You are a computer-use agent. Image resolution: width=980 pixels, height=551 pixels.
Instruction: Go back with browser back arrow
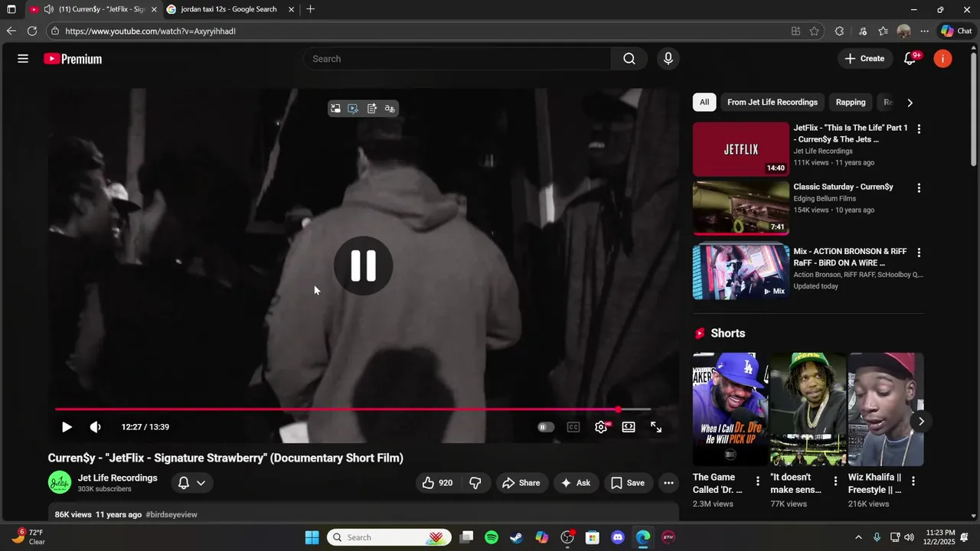[x=11, y=31]
